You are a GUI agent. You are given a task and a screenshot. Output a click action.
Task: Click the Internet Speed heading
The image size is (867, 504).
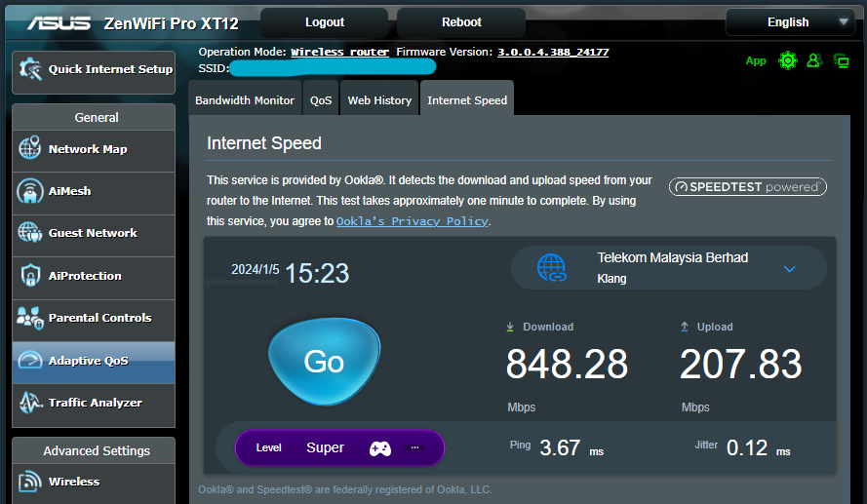(x=263, y=143)
